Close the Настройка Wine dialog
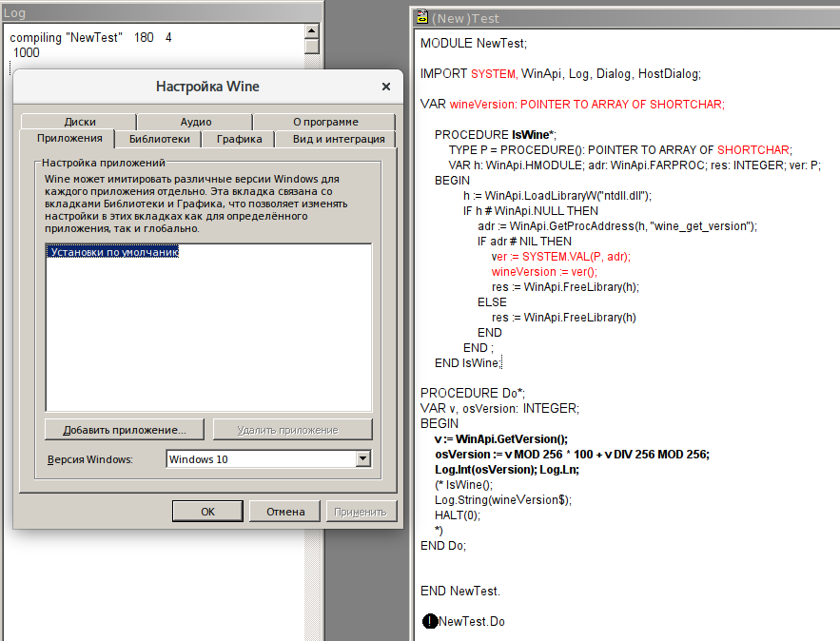Viewport: 840px width, 641px height. (385, 87)
